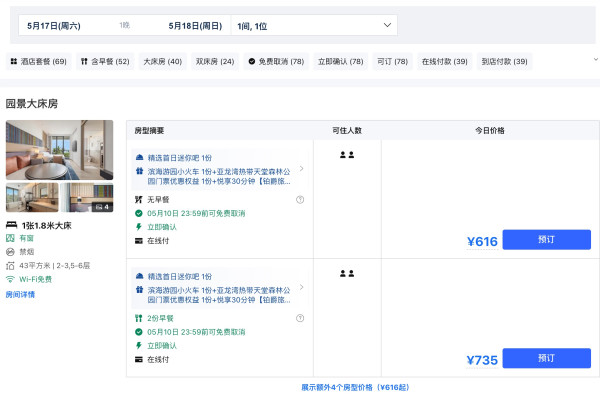
Task: Click the Wi-Fi免费 icon
Action: (x=10, y=279)
